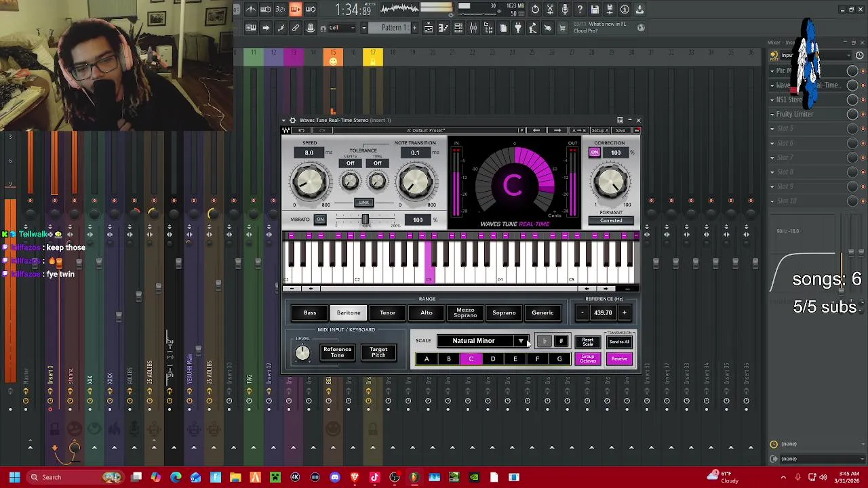This screenshot has width=868, height=488.
Task: Open the mixer view icon in toolbar
Action: [x=473, y=28]
